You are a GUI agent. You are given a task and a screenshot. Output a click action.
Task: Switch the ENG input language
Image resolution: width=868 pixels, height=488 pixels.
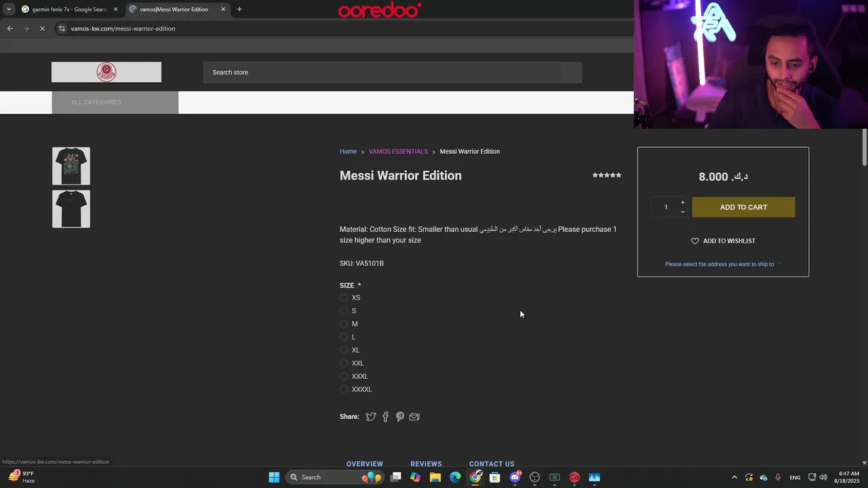click(795, 477)
